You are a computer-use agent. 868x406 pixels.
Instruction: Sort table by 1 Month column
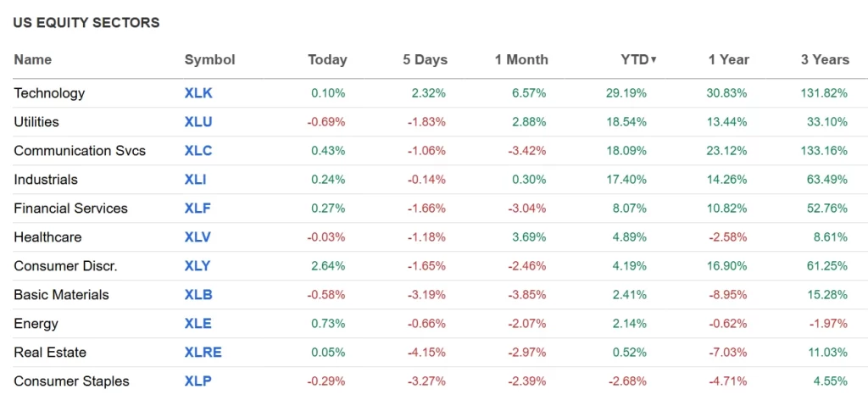[521, 60]
